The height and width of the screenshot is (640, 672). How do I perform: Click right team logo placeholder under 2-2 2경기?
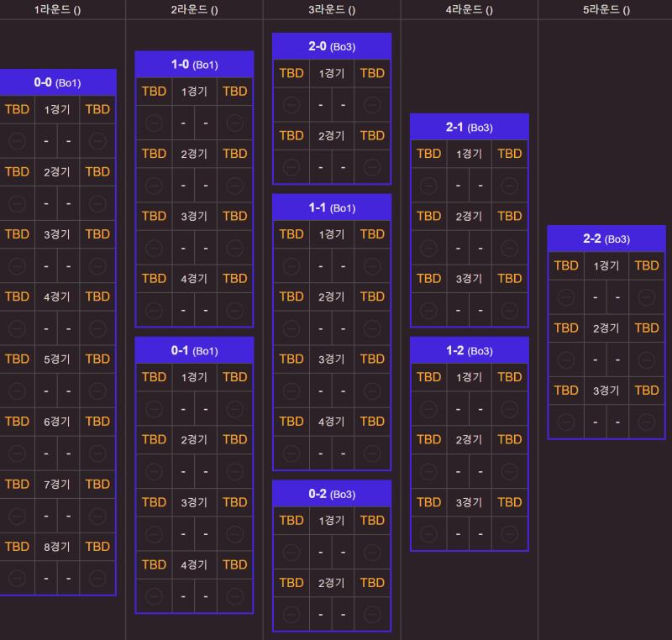pyautogui.click(x=647, y=359)
